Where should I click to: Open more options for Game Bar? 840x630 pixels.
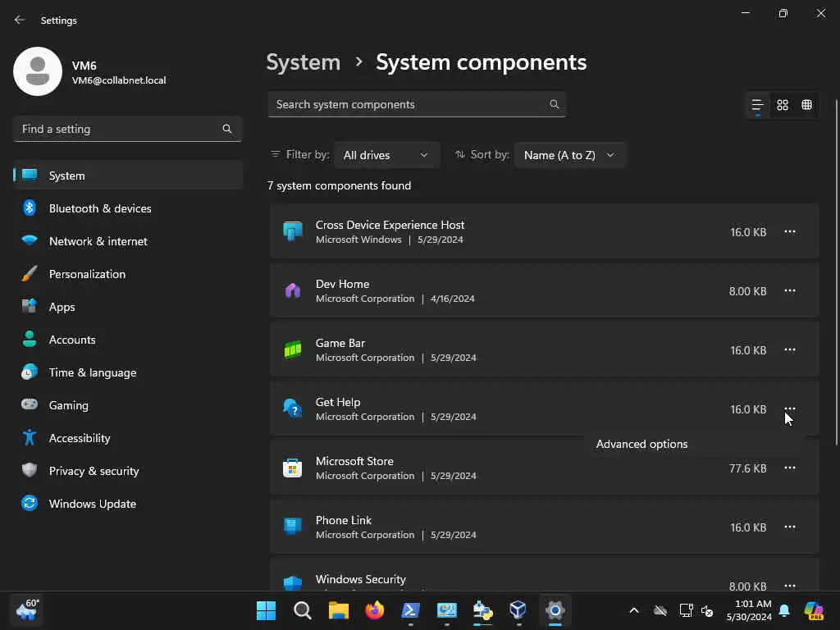pos(790,349)
